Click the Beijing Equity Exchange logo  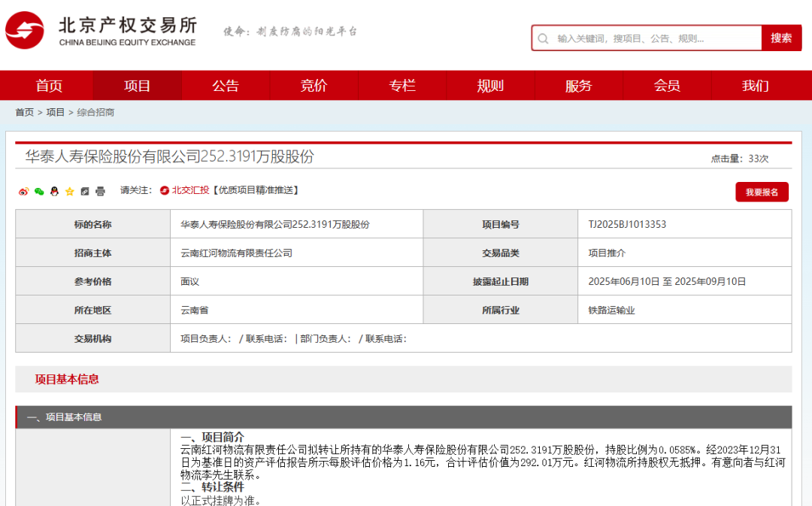point(101,31)
